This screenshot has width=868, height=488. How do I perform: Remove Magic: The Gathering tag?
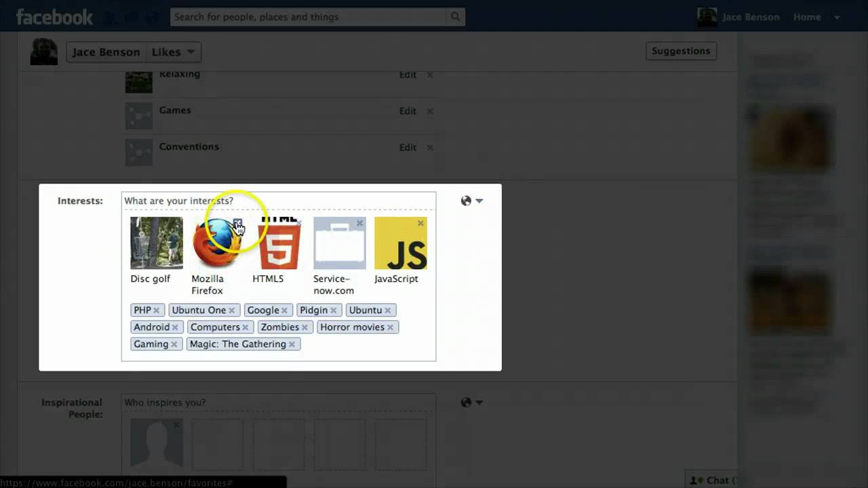click(x=292, y=344)
